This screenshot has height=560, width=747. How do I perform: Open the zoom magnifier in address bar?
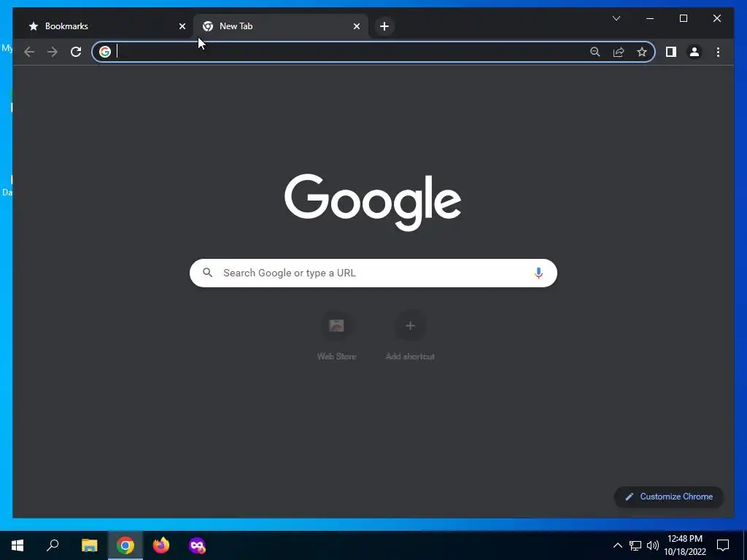coord(595,52)
